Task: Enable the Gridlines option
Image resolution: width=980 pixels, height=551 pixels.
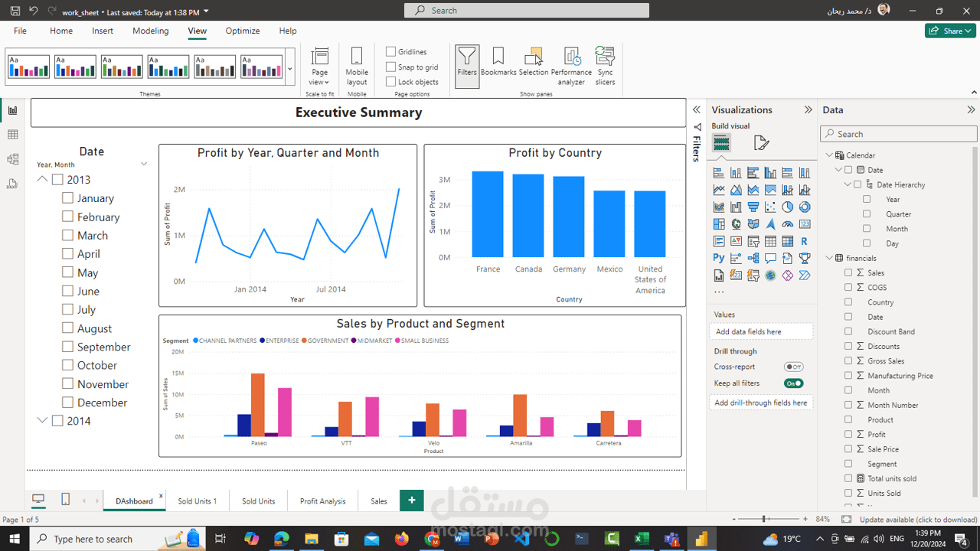Action: 391,52
